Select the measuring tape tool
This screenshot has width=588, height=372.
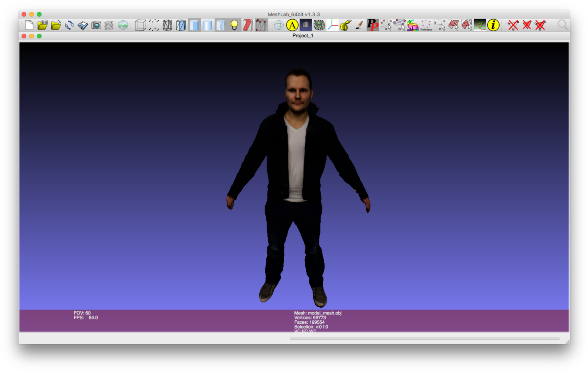point(345,25)
